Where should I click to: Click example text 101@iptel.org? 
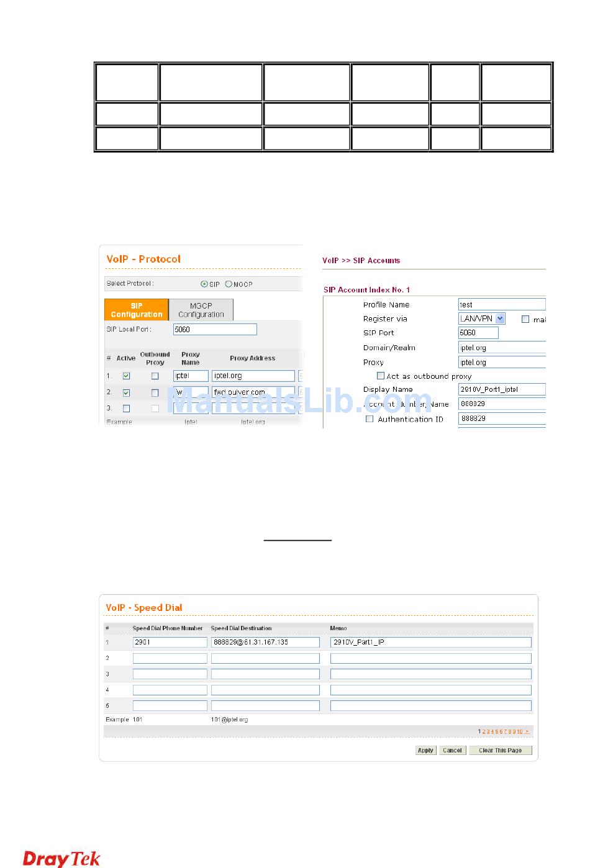point(230,720)
